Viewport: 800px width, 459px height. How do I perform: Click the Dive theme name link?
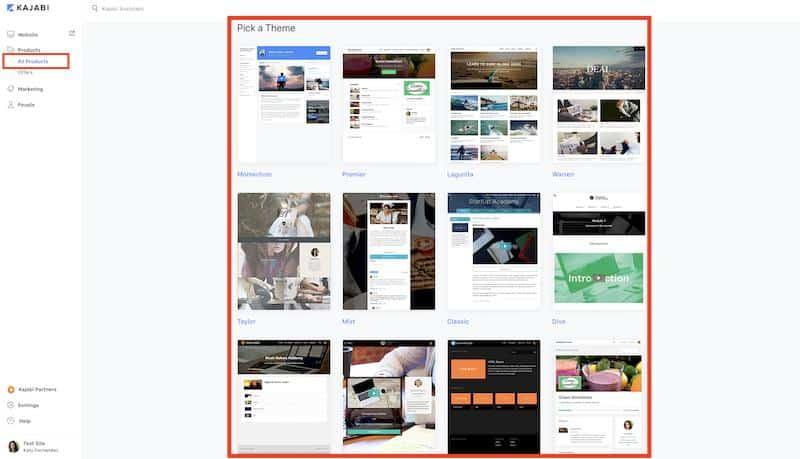[x=558, y=322]
